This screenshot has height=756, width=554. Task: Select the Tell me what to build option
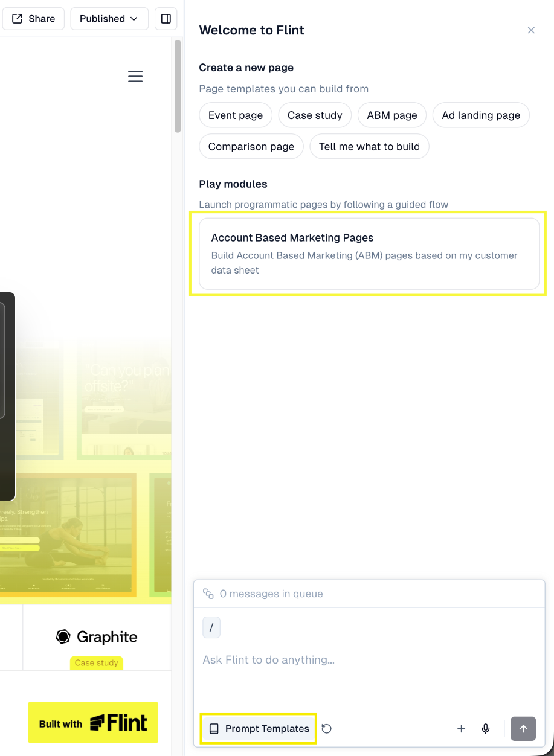point(369,146)
